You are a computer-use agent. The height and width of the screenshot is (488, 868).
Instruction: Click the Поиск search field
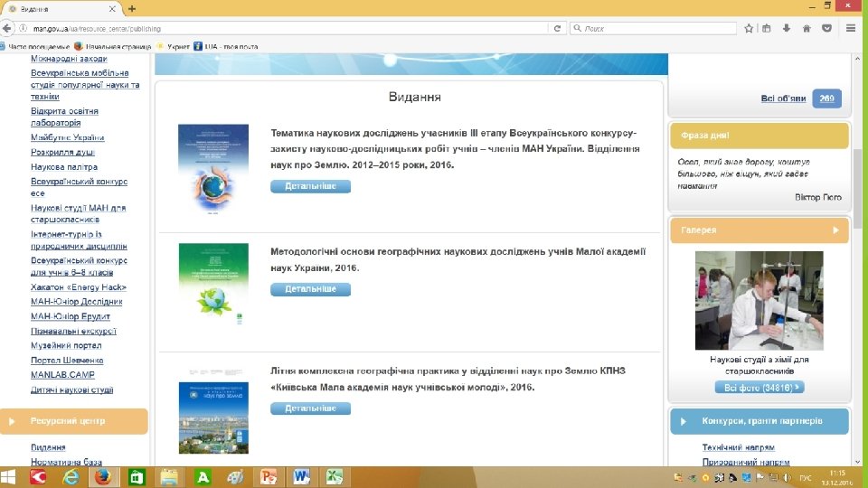coord(653,28)
